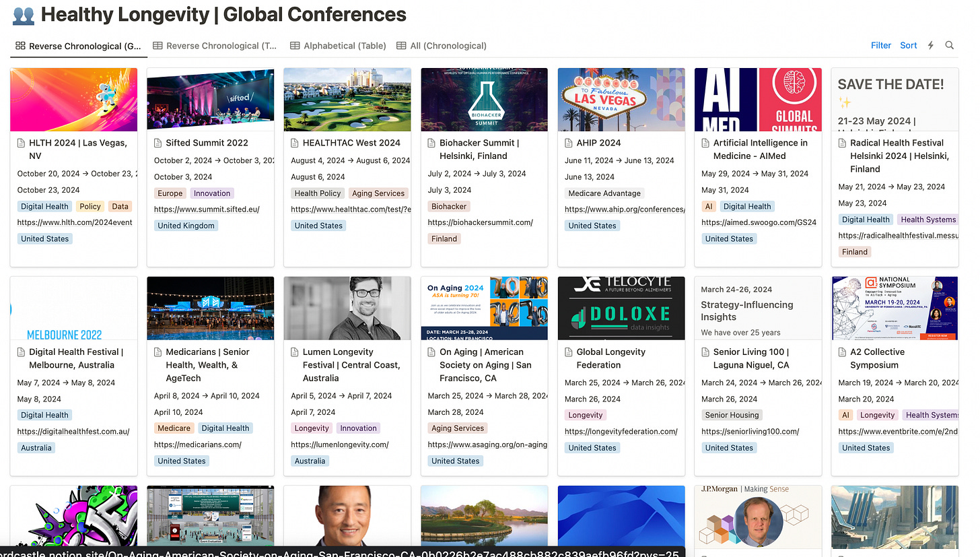Image resolution: width=980 pixels, height=557 pixels.
Task: Open the AI MED Global Summits thumbnail
Action: pos(758,100)
